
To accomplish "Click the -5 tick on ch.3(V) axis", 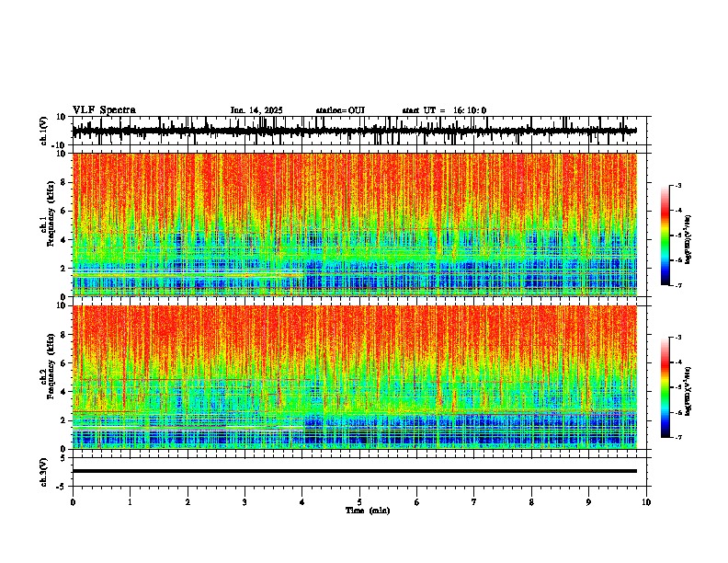I will point(62,487).
